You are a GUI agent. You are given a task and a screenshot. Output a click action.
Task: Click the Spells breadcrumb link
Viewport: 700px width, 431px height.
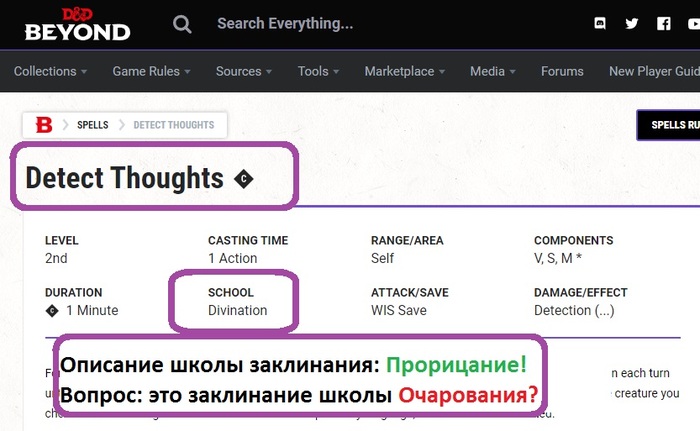(x=92, y=125)
